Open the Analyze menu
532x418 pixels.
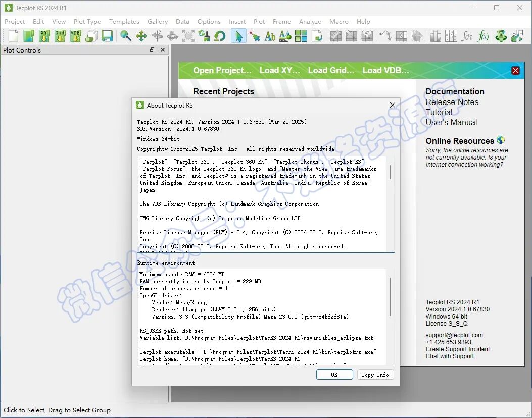(310, 21)
